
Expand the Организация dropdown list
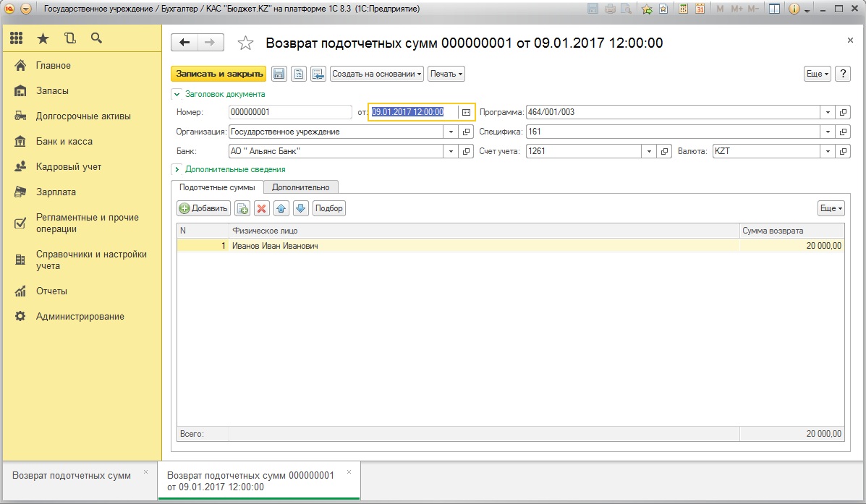pos(451,132)
